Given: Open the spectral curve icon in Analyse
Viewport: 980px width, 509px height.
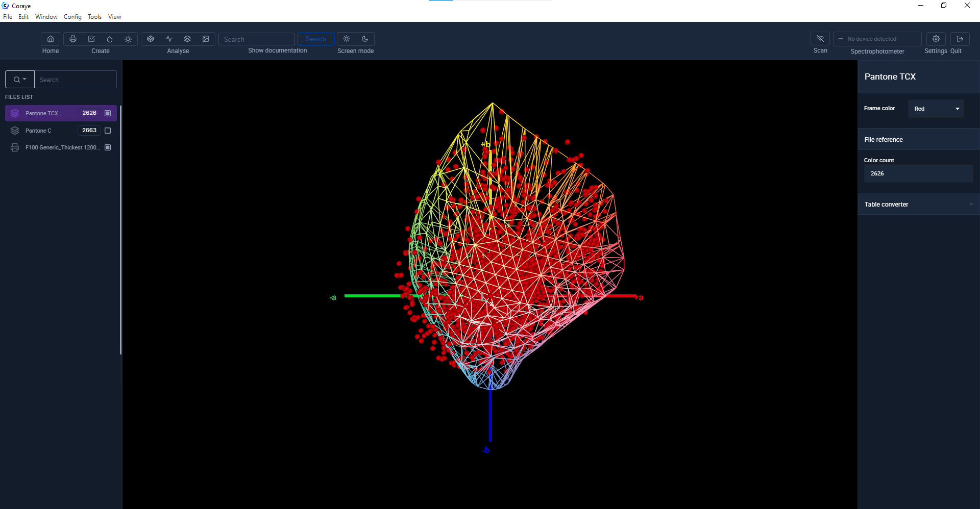Looking at the screenshot, I should pos(169,39).
